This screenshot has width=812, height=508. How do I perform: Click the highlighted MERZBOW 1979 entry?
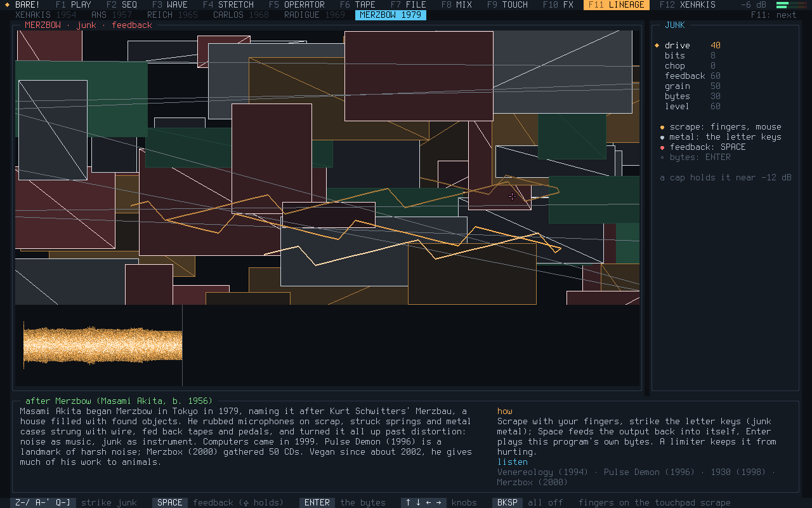(x=391, y=15)
